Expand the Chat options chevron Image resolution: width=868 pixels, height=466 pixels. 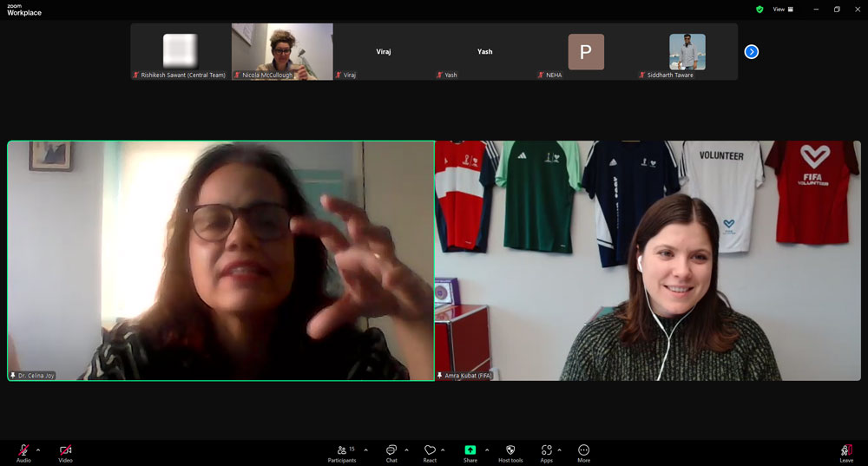(x=406, y=450)
